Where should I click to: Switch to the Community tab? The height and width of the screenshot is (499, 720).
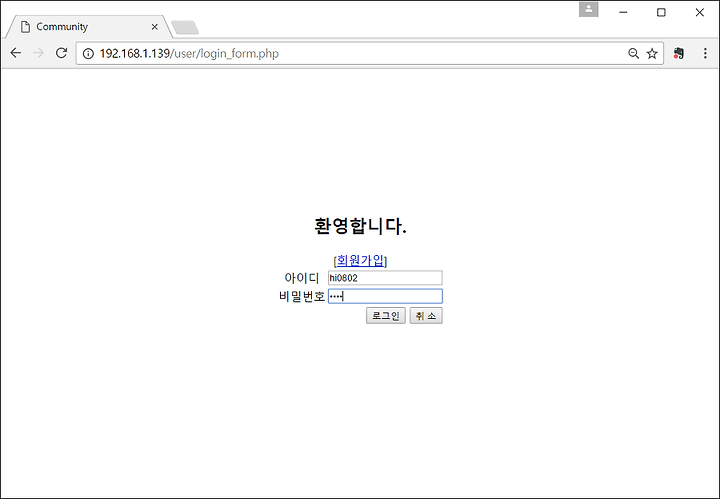tap(87, 27)
